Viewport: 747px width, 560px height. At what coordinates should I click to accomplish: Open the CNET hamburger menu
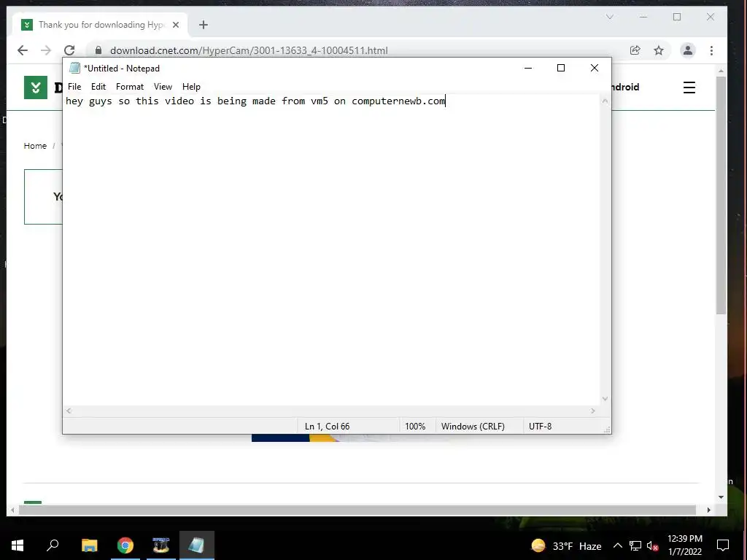[689, 87]
